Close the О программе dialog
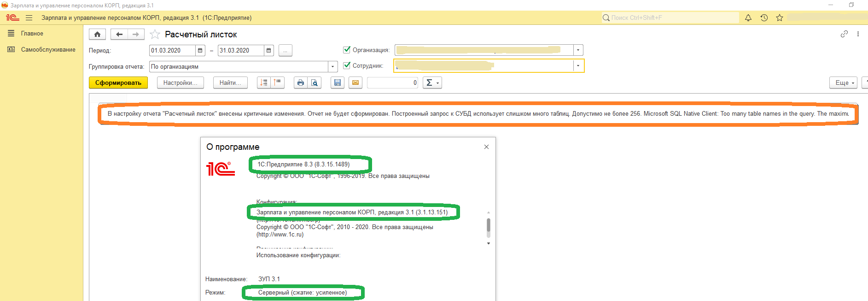The width and height of the screenshot is (868, 301). (x=486, y=147)
